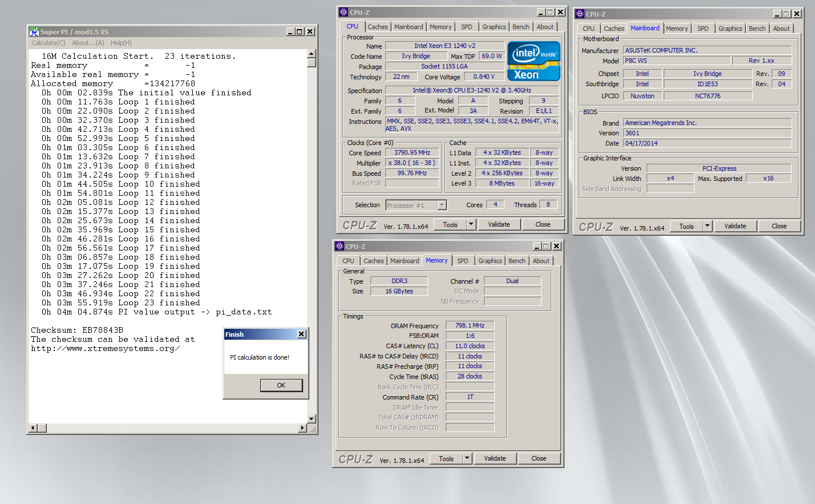Click Super PI horizontal scrollbar left arrow

(33, 428)
